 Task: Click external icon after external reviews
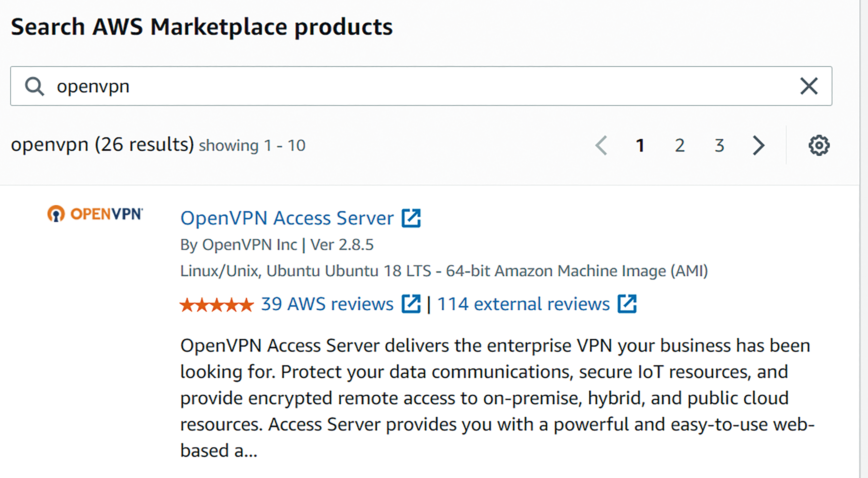627,304
